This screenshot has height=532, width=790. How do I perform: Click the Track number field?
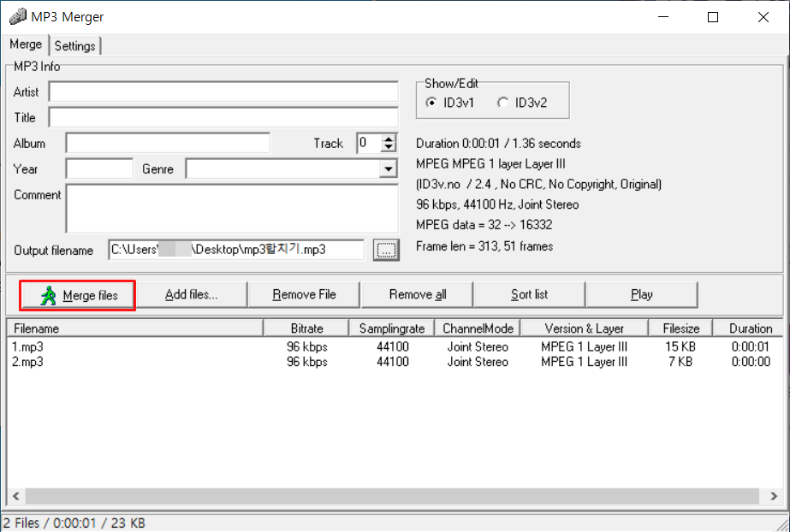point(369,143)
